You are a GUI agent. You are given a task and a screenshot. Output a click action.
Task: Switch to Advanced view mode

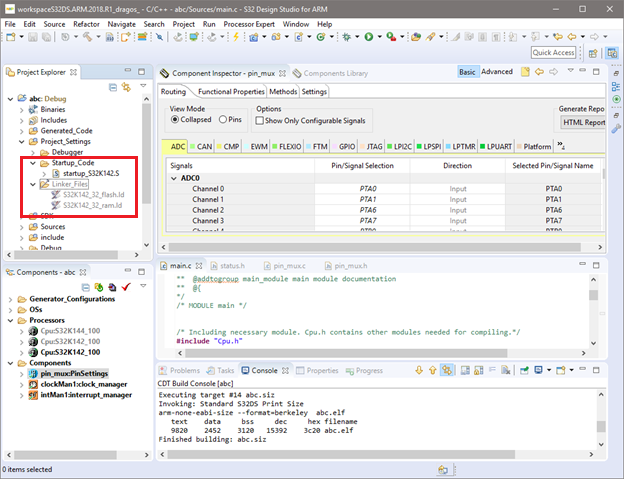coord(497,72)
